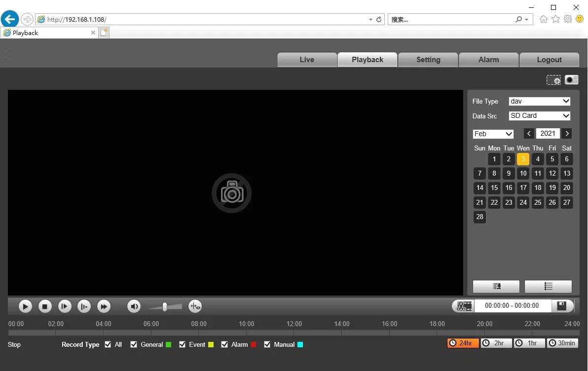Enable slow playback
Image resolution: width=588 pixels, height=371 pixels.
pos(84,306)
